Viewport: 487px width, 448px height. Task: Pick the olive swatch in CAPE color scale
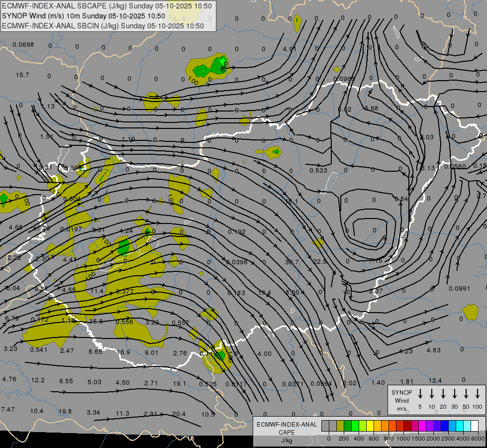click(340, 426)
